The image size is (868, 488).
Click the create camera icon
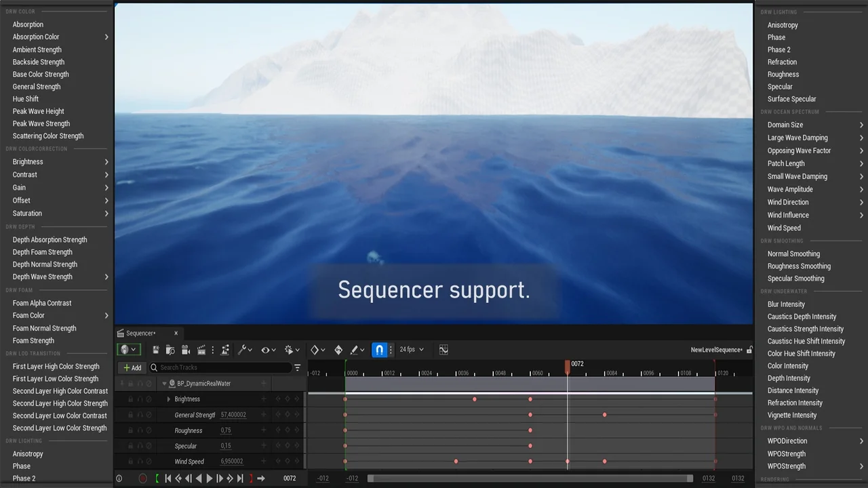tap(185, 350)
